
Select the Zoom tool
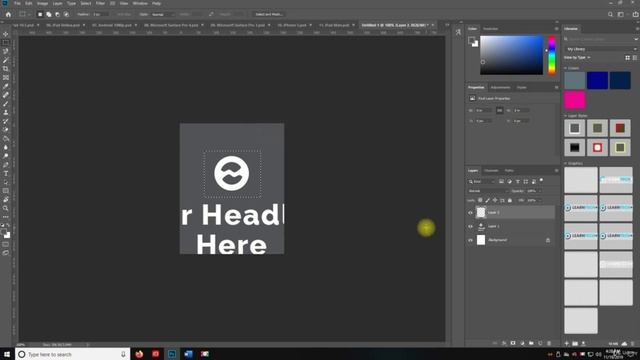[6, 208]
